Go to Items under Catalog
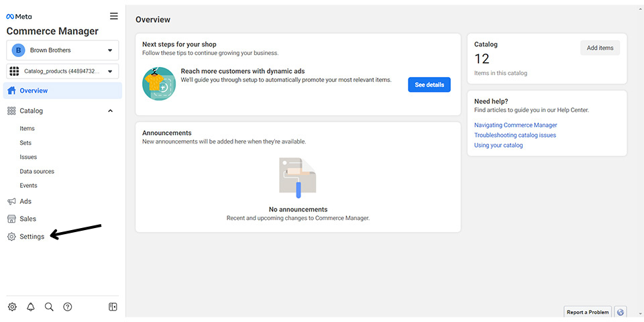The width and height of the screenshot is (644, 322). [27, 129]
